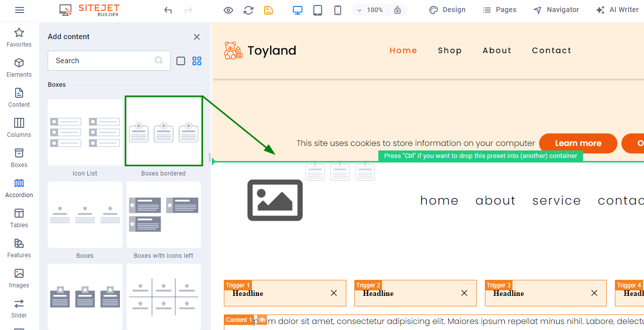Click the cookie notice text
This screenshot has width=644, height=330.
click(416, 143)
